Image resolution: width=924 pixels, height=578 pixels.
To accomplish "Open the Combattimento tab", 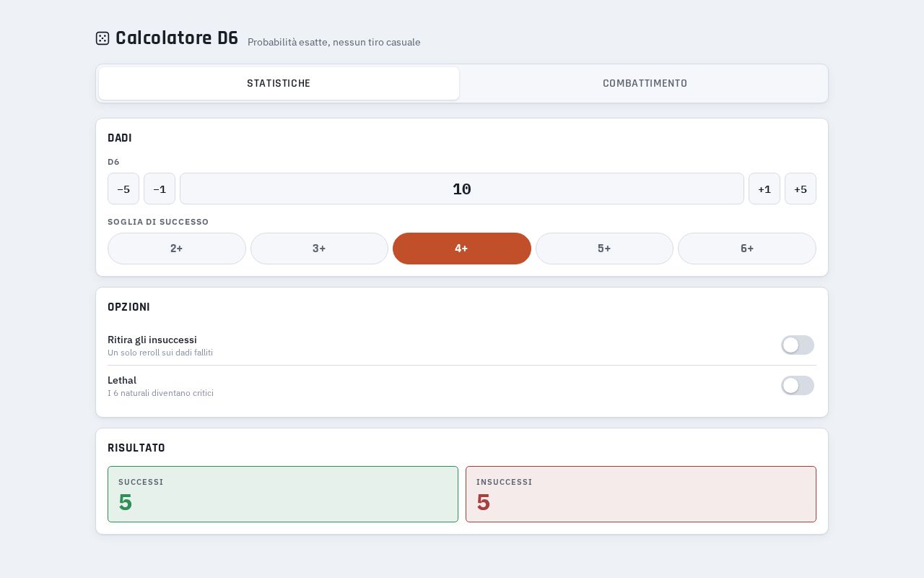I will click(645, 83).
